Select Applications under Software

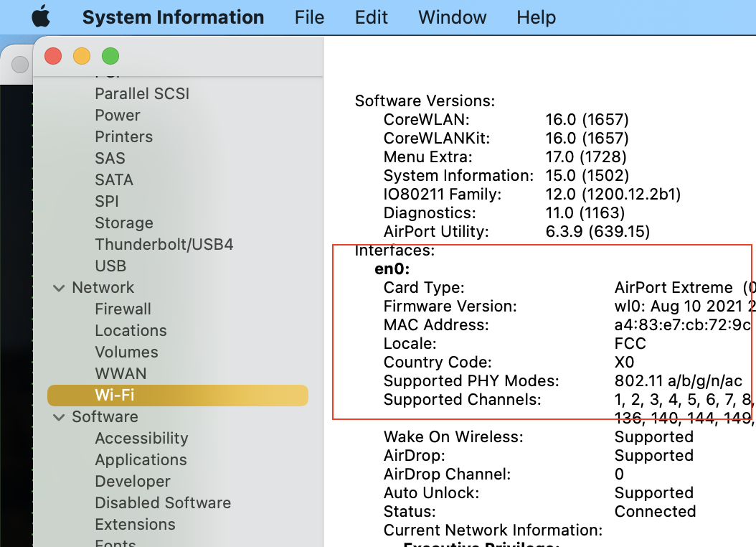(x=141, y=460)
